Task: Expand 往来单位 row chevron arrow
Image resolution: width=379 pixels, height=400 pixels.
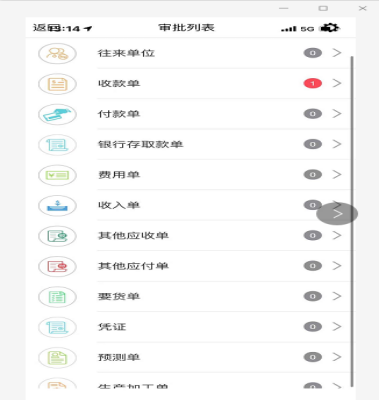Action: tap(337, 53)
